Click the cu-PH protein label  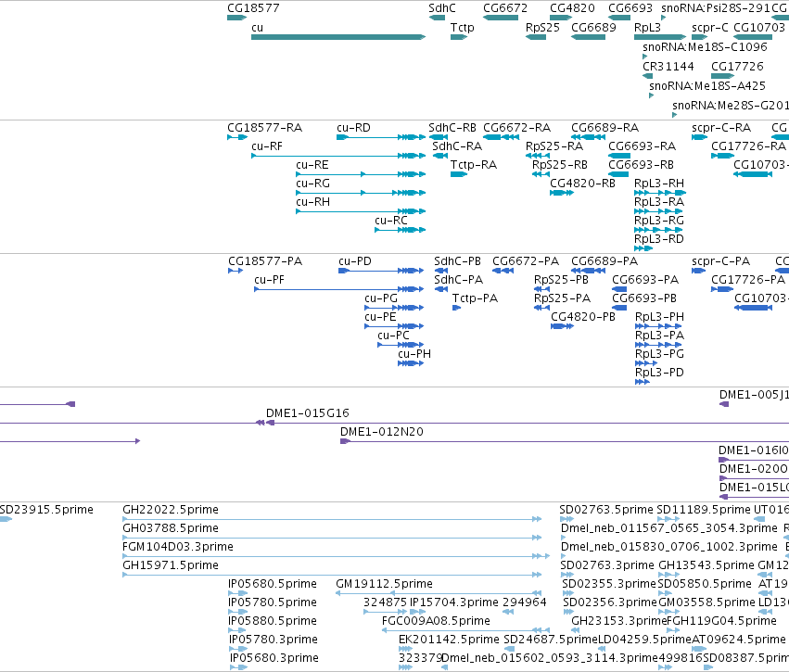click(x=414, y=354)
